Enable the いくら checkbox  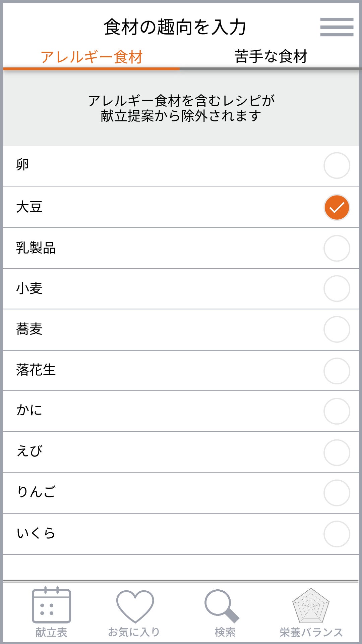coord(337,534)
